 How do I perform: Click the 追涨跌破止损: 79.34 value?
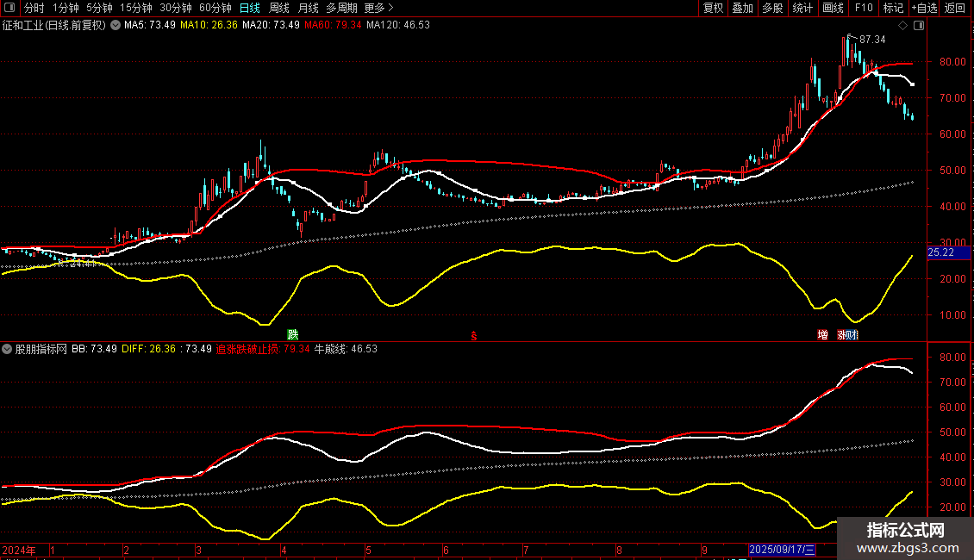[x=263, y=349]
